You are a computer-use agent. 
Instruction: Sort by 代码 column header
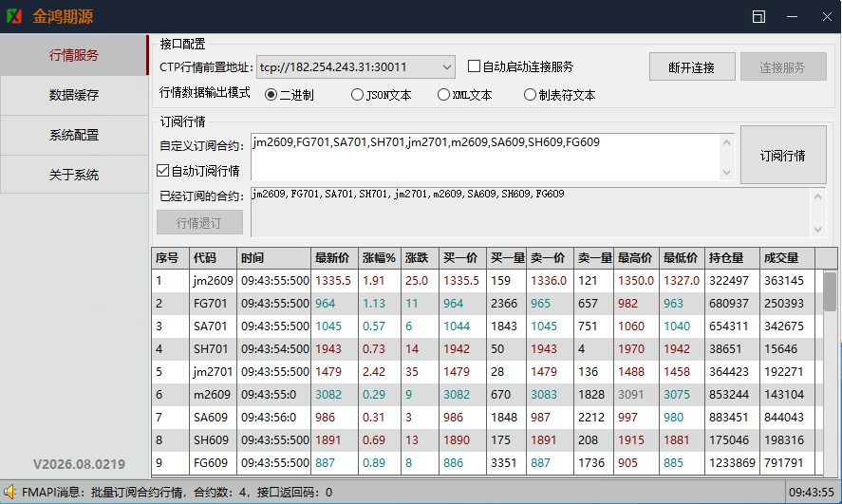pos(213,258)
